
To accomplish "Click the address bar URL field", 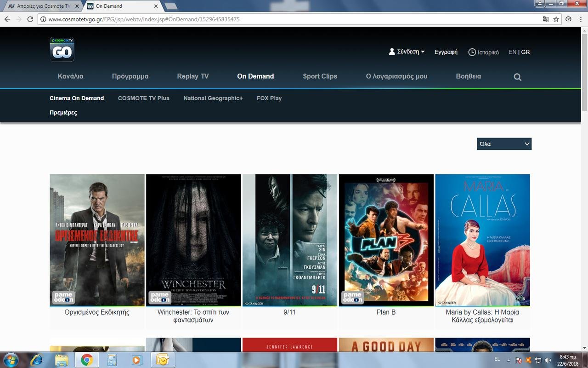I will click(x=289, y=19).
